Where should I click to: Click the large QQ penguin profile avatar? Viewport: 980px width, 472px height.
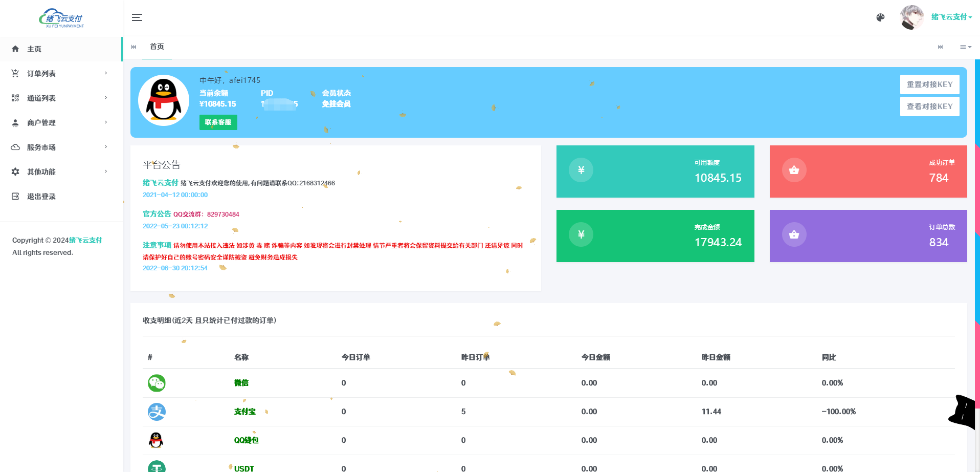(x=164, y=101)
